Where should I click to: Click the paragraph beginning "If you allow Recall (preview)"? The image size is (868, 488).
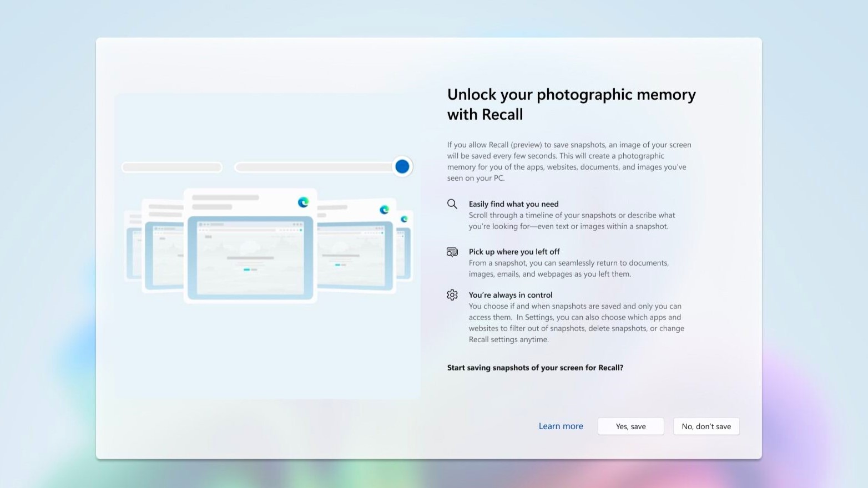pyautogui.click(x=569, y=161)
